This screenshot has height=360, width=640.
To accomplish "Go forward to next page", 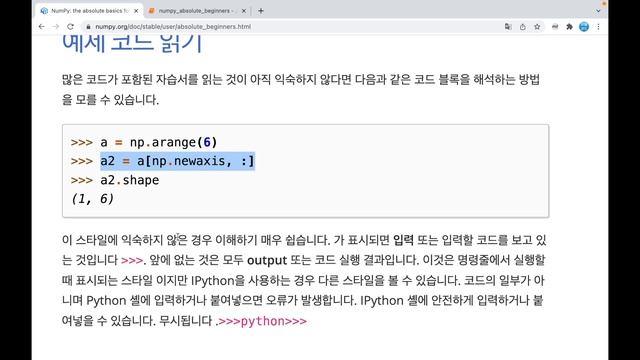I will [x=56, y=27].
